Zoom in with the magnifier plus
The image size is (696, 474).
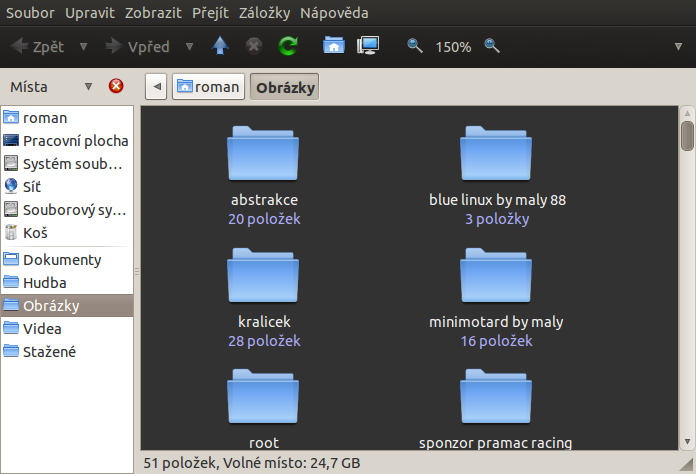492,46
